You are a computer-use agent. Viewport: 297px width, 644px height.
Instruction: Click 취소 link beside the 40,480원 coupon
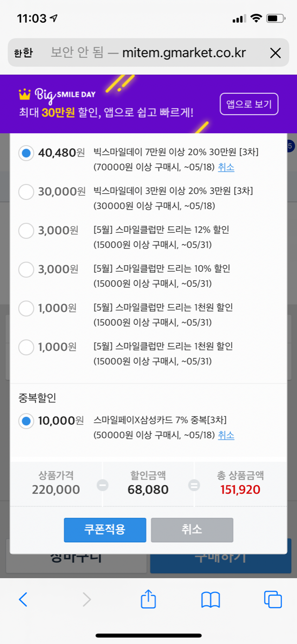(x=226, y=167)
